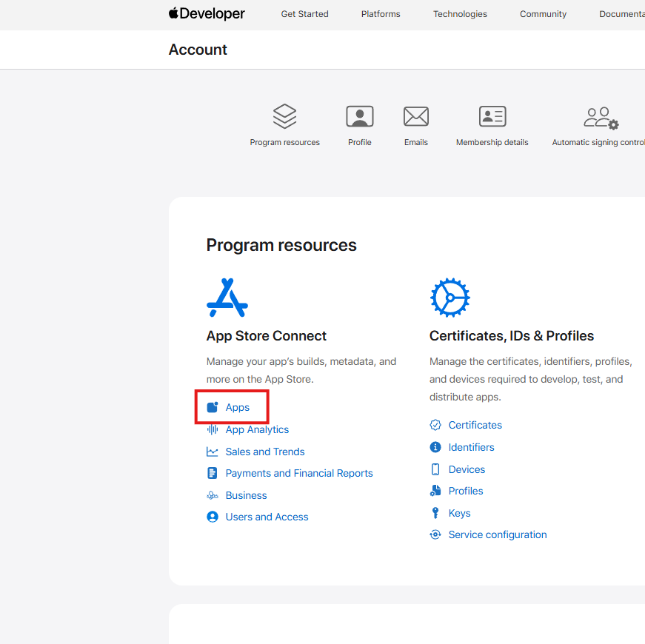Click the Account page title
The height and width of the screenshot is (644, 645).
pos(198,50)
